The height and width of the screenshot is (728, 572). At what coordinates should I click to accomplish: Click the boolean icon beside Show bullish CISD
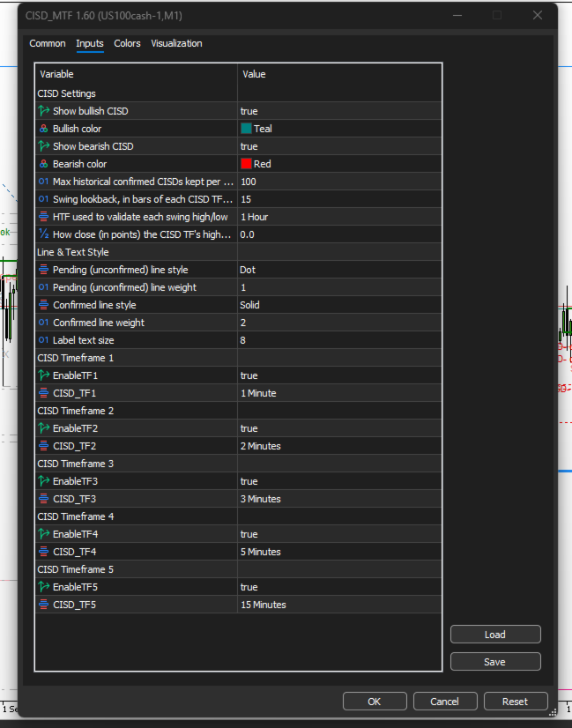click(44, 111)
